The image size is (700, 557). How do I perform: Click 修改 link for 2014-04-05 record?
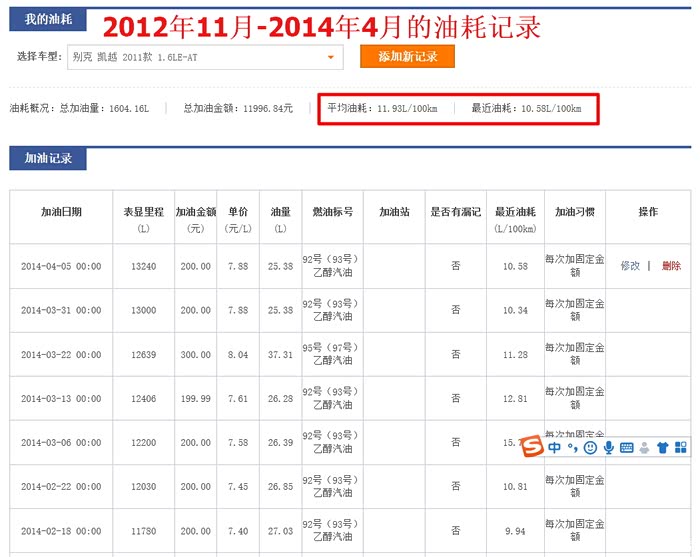[630, 266]
